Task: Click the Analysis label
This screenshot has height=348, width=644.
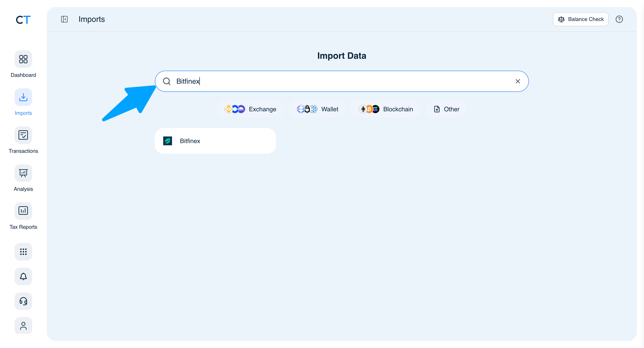Action: click(x=23, y=189)
